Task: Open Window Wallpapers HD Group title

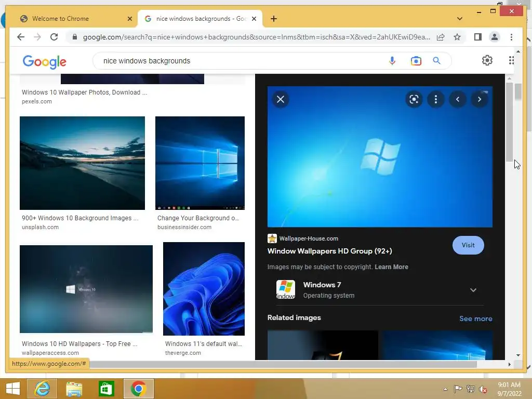Action: (x=329, y=251)
